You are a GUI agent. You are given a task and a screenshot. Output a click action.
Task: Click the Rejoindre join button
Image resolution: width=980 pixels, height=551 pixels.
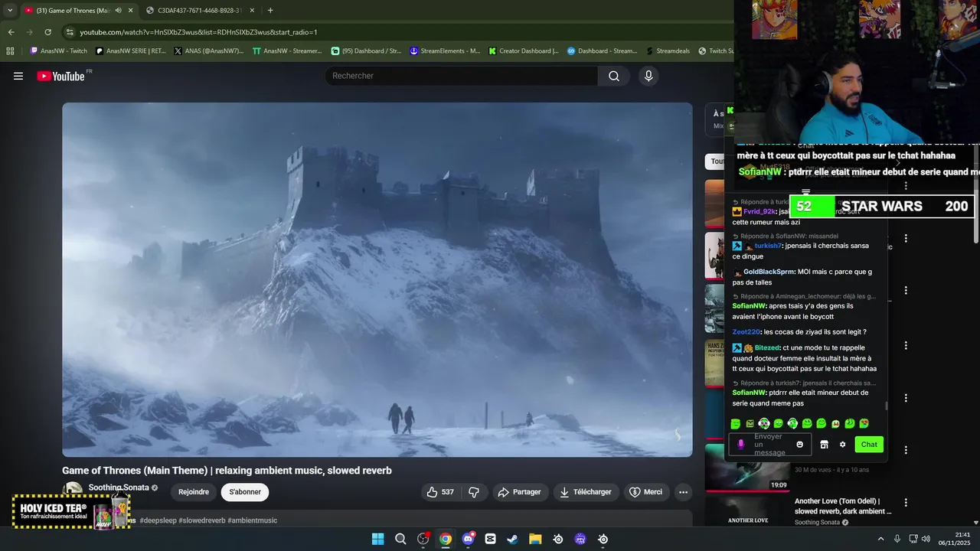[x=194, y=492]
